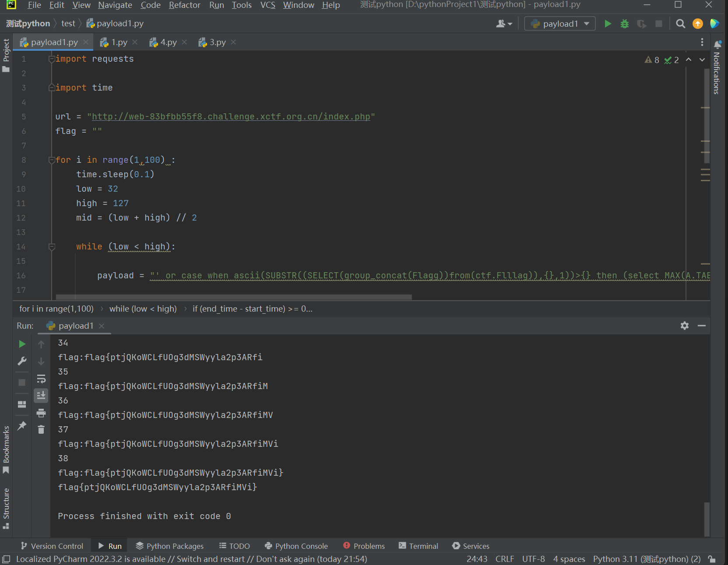This screenshot has height=565, width=728.
Task: Run with coverage icon in toolbar
Action: pos(642,24)
